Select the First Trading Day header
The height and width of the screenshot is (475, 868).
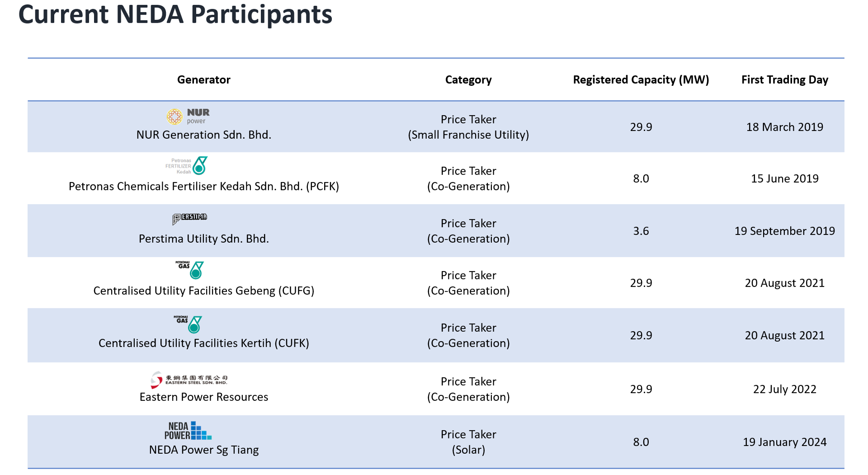point(784,80)
